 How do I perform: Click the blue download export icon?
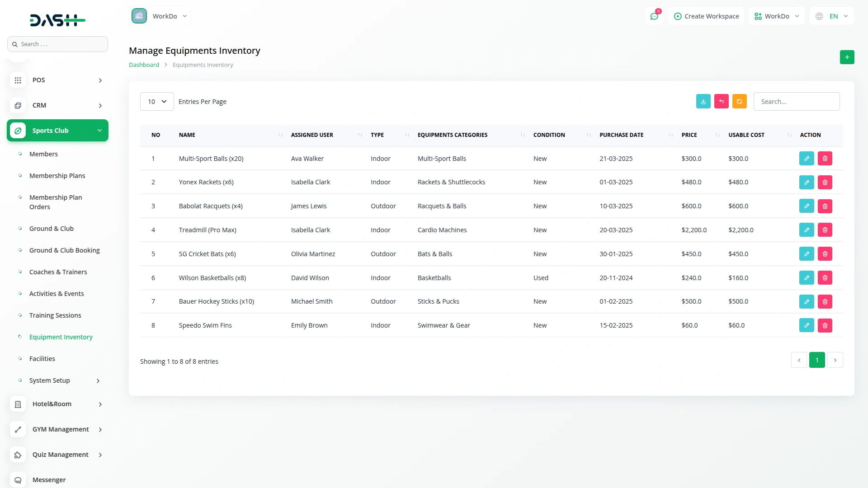(x=703, y=102)
